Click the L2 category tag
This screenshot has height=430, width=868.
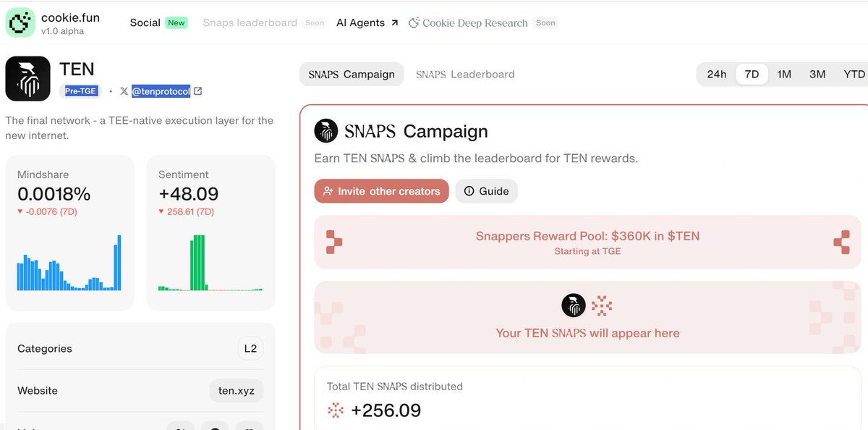pyautogui.click(x=250, y=348)
